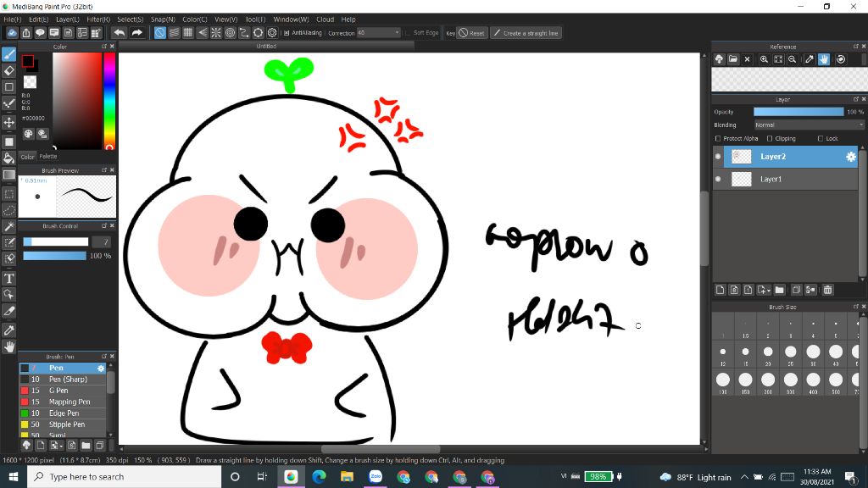868x488 pixels.
Task: Open Pen brush settings gear
Action: pyautogui.click(x=101, y=368)
